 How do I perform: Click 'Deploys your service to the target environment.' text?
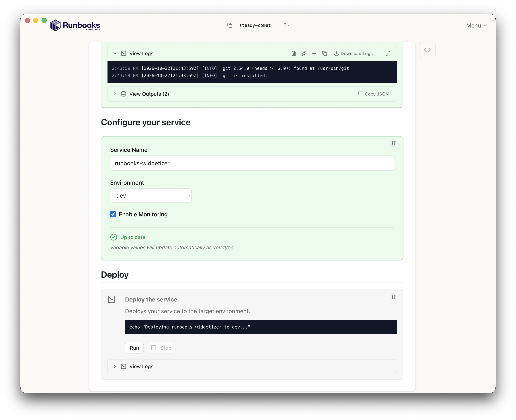(x=187, y=311)
